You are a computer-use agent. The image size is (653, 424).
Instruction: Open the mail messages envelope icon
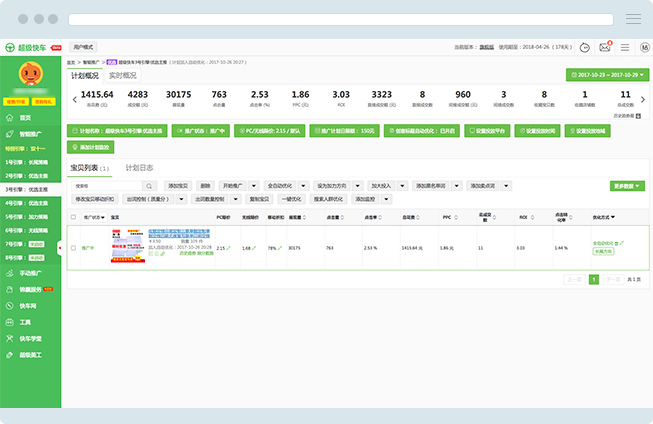tap(605, 47)
